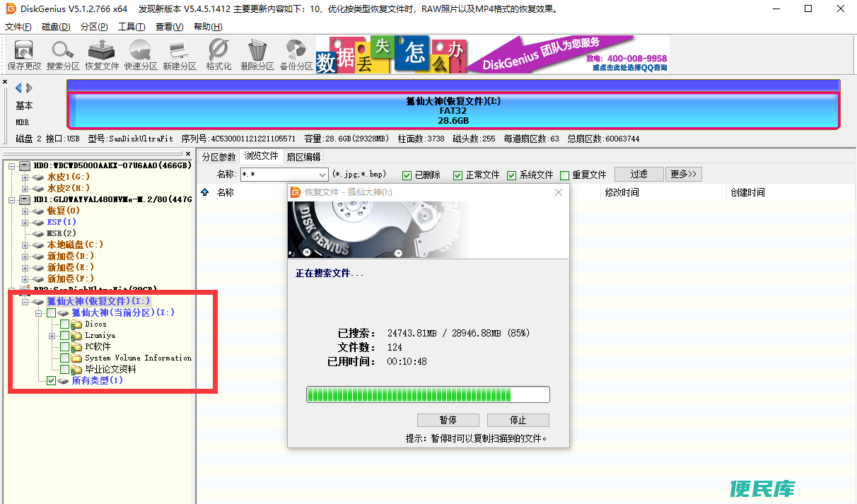Click the 毕业论文资料 folder icon
The width and height of the screenshot is (857, 504).
pos(76,370)
